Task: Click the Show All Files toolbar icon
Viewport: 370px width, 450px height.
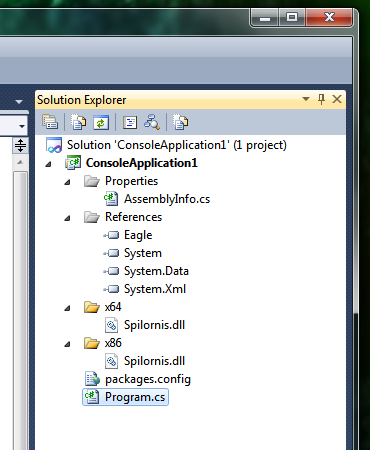Action: 78,122
